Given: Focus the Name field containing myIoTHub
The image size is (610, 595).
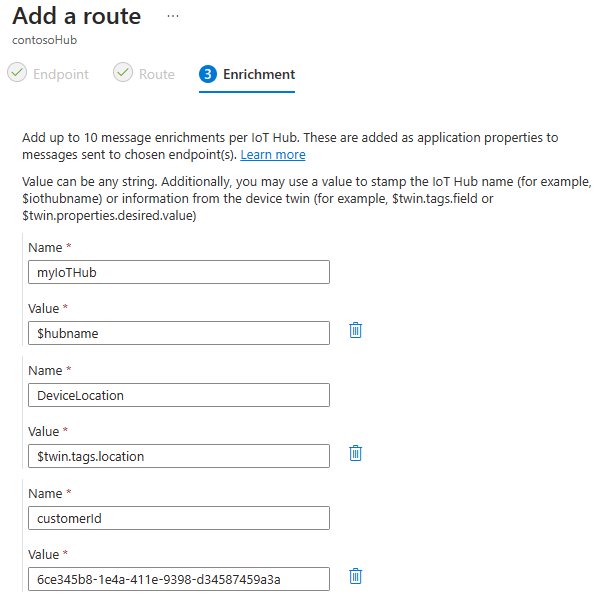Looking at the screenshot, I should pos(179,272).
